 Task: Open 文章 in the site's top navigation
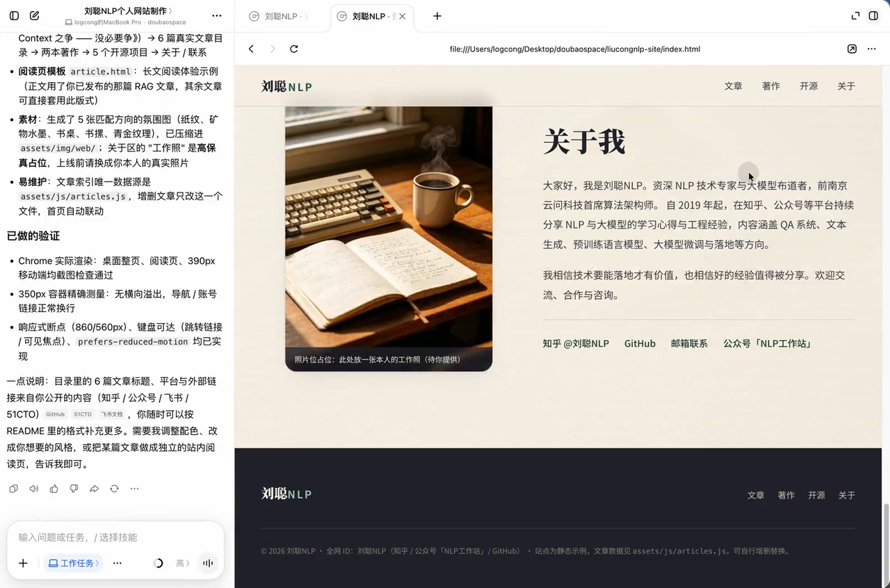pyautogui.click(x=734, y=86)
